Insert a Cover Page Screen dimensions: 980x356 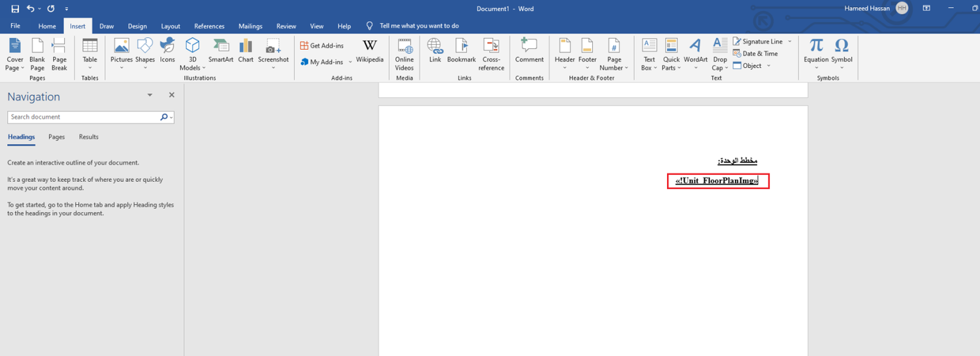pos(15,54)
